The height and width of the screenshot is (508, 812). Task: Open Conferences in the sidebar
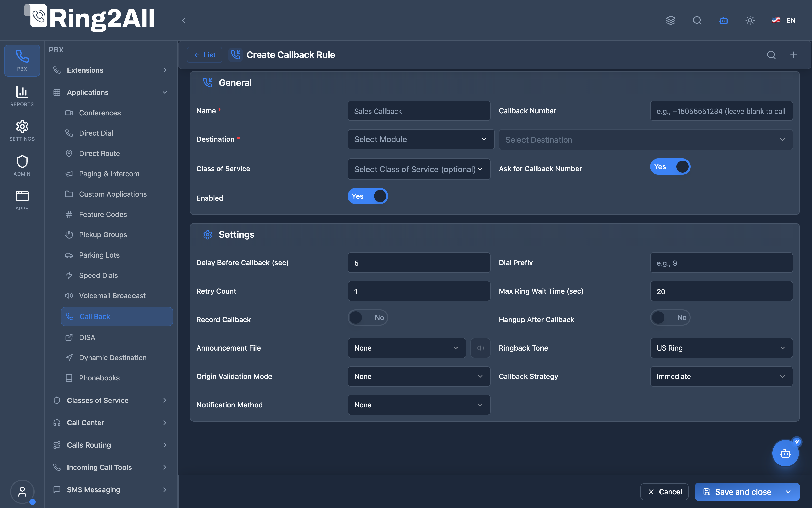[x=117, y=113]
